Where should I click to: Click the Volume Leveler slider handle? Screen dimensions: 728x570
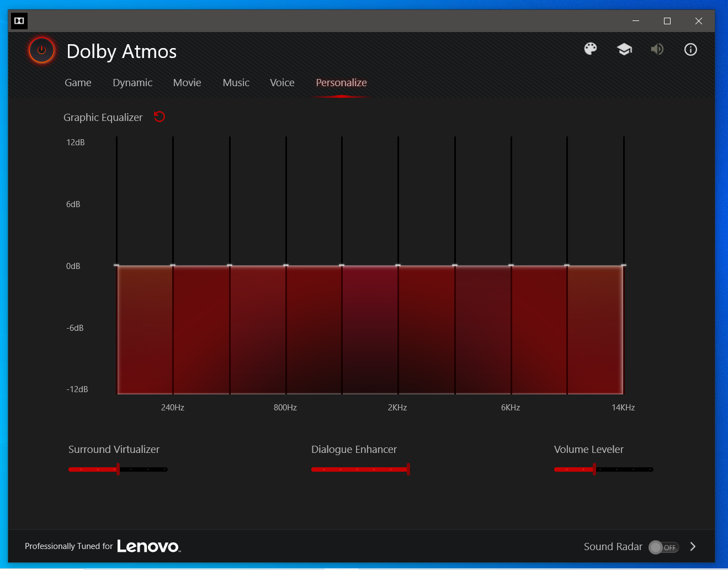(594, 469)
